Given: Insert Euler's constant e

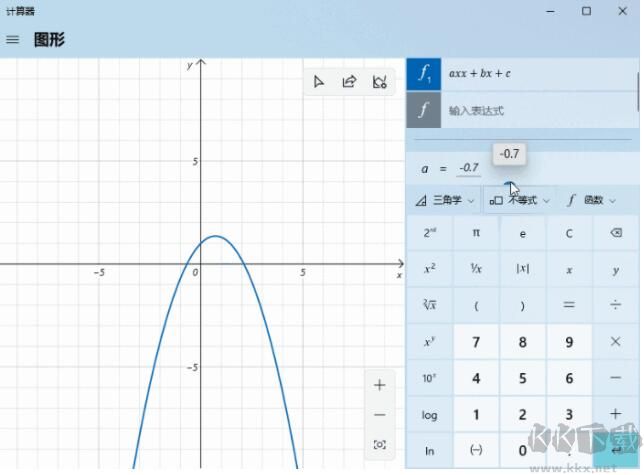Looking at the screenshot, I should pyautogui.click(x=522, y=233).
